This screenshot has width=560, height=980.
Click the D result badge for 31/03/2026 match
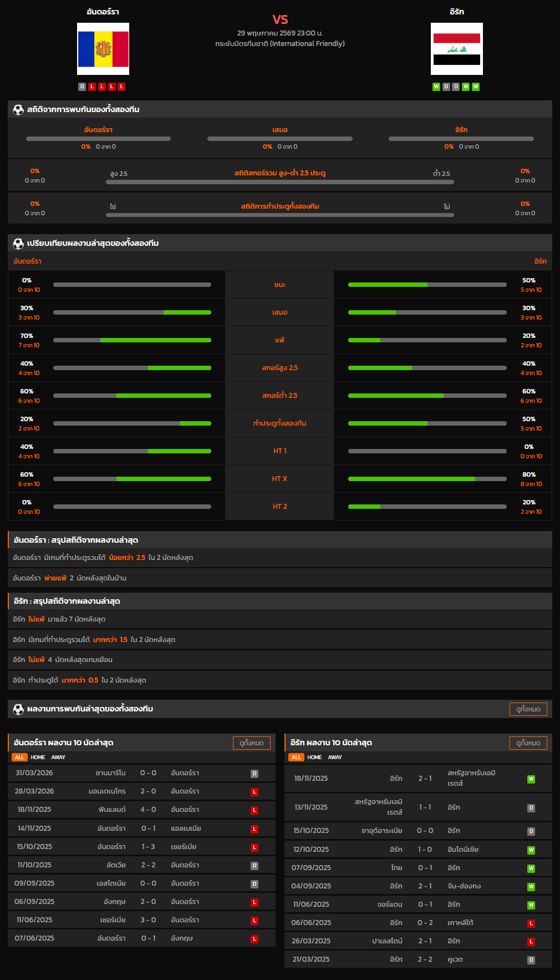(x=254, y=774)
